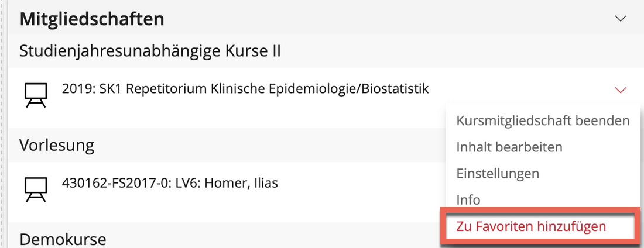Viewport: 644px width, 248px height.
Task: Open the red actions arrow for SK1 Repetitorium
Action: point(621,90)
